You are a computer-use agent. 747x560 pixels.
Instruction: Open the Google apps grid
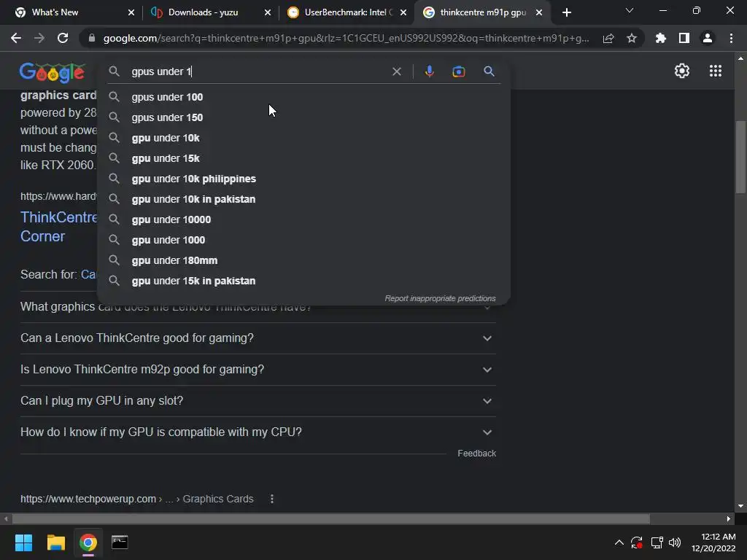(x=716, y=71)
